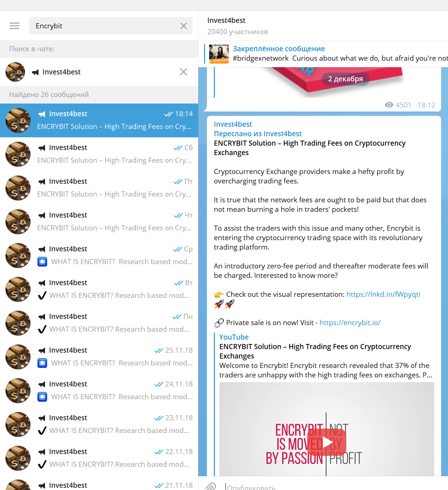Click megaphone channel icon in selected 18:14 result
448x490 pixels.
[x=42, y=114]
